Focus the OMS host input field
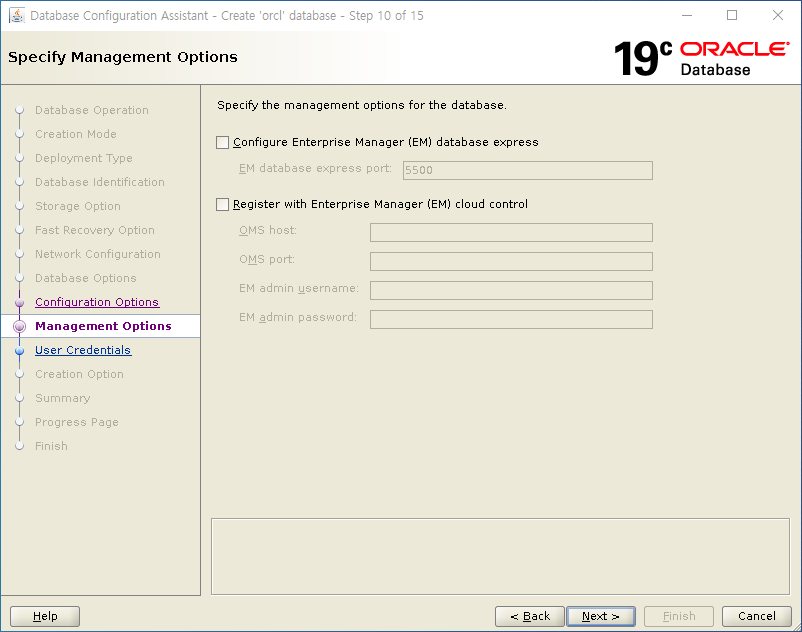 (511, 232)
